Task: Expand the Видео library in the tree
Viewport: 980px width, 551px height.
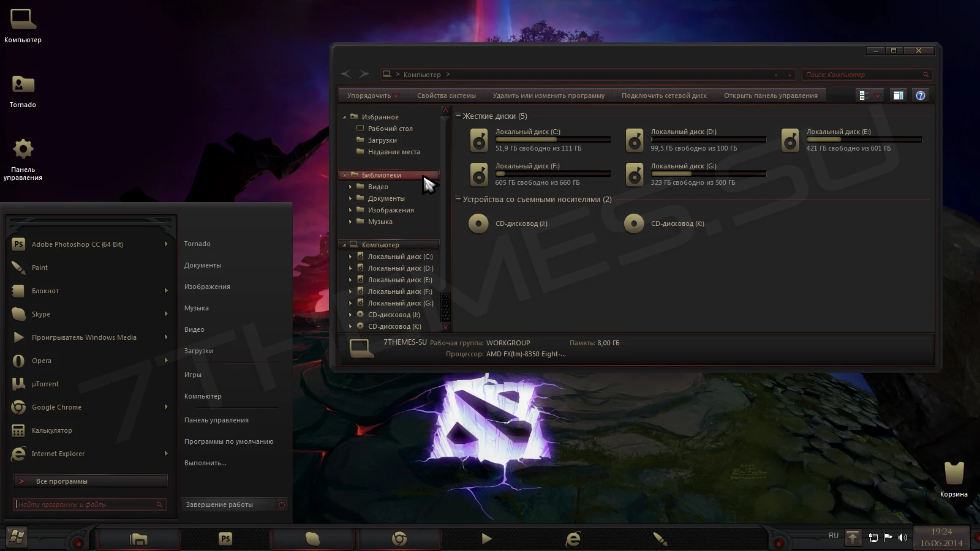Action: 350,187
